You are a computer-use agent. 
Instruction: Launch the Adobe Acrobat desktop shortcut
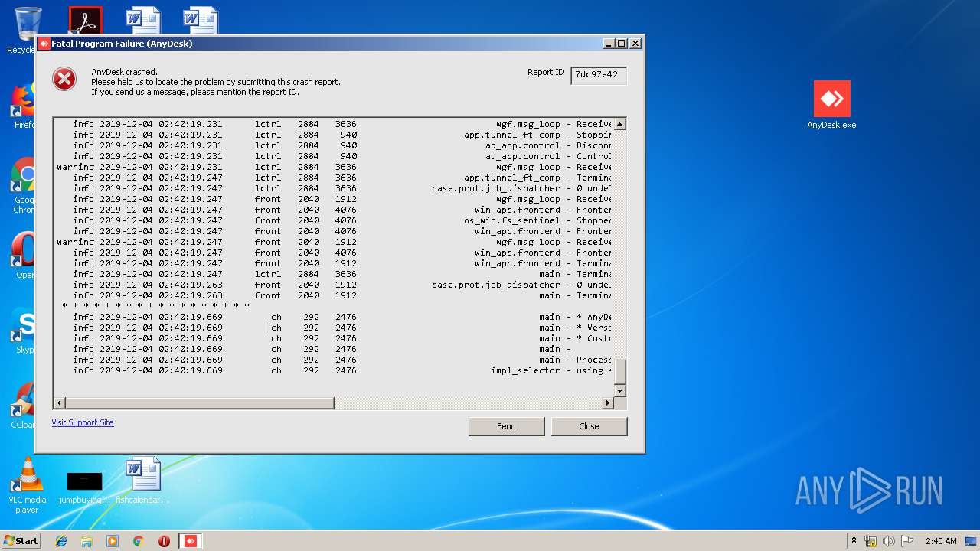(x=85, y=21)
